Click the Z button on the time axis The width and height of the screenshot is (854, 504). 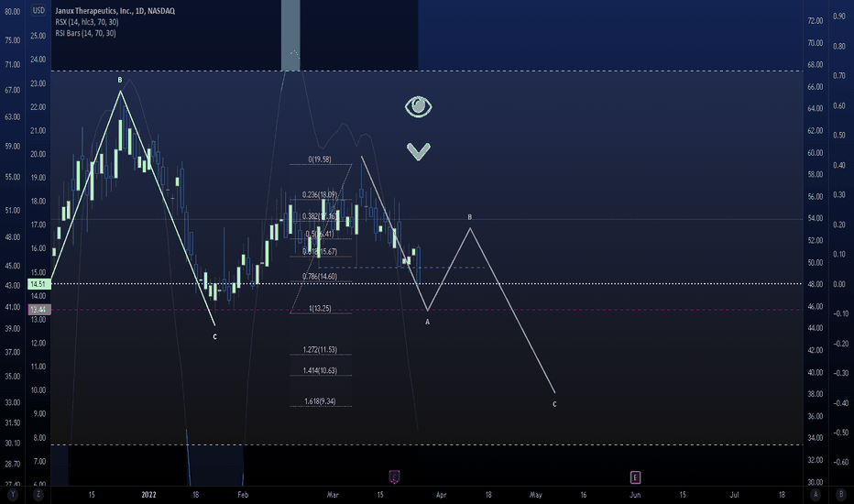tap(38, 495)
